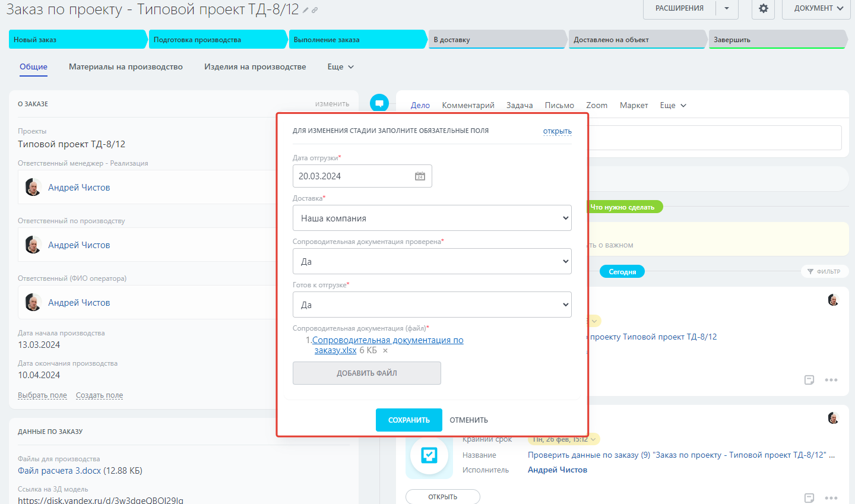This screenshot has width=855, height=504.
Task: Click the note icon on the Типовой проект activity card
Action: pos(809,380)
